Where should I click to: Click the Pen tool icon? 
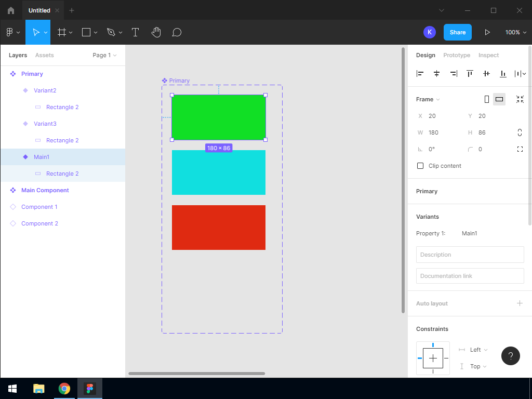[x=111, y=32]
